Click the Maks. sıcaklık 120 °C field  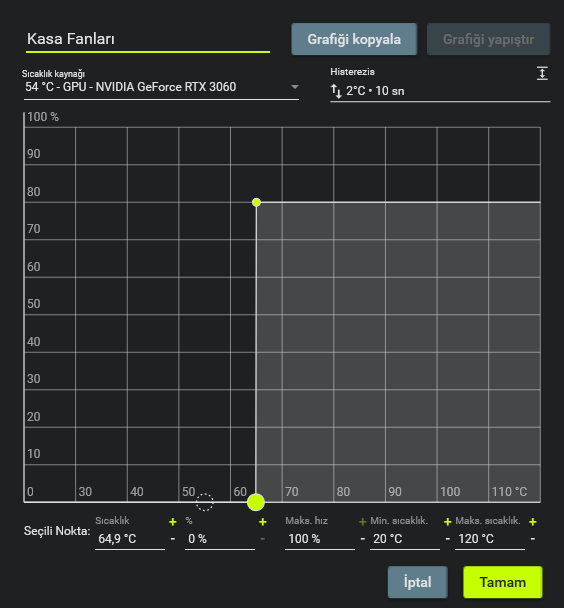point(490,539)
